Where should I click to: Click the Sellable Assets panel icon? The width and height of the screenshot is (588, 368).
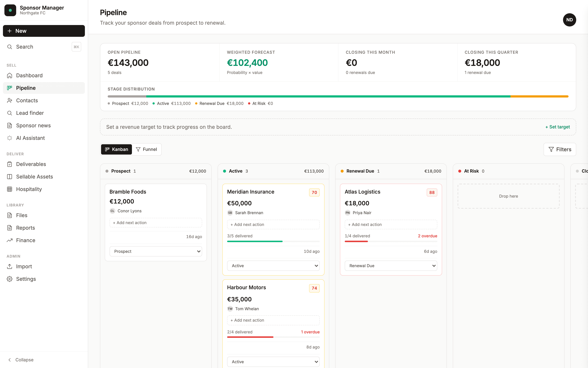coord(10,177)
